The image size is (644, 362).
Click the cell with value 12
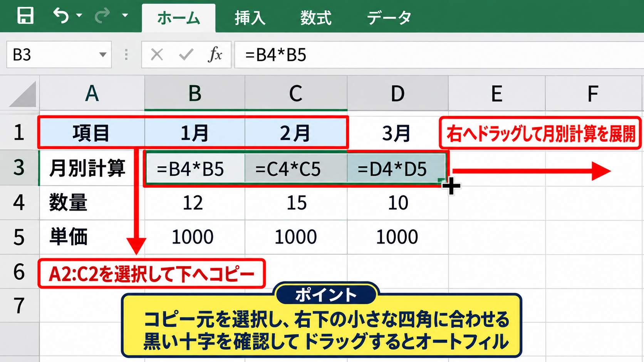(195, 203)
